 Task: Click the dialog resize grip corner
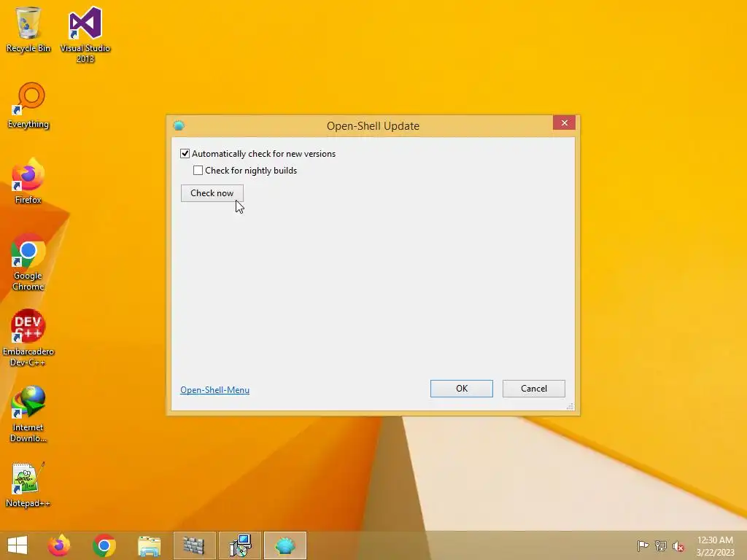click(570, 405)
